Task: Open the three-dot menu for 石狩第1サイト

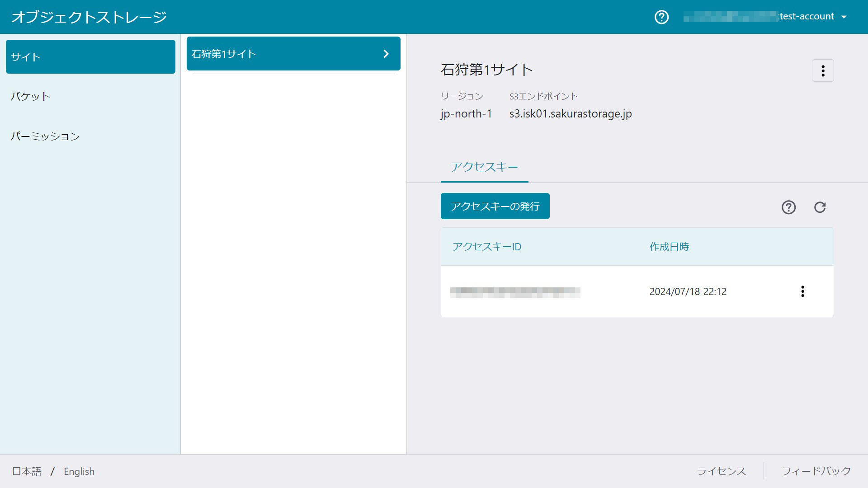Action: pyautogui.click(x=823, y=70)
